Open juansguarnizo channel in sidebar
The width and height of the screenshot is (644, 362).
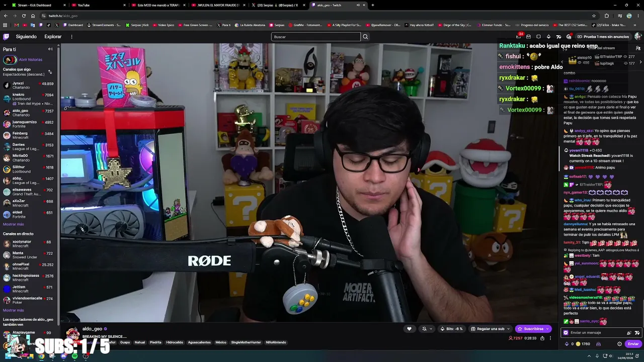click(30, 124)
